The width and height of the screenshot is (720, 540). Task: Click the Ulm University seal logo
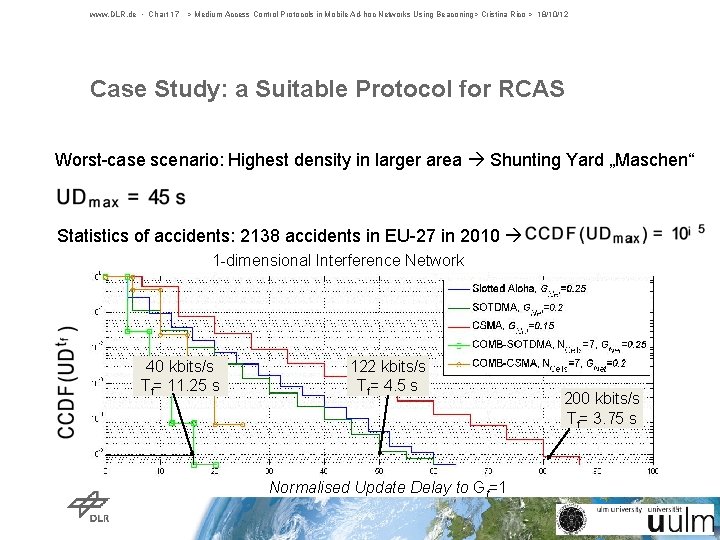[x=572, y=519]
